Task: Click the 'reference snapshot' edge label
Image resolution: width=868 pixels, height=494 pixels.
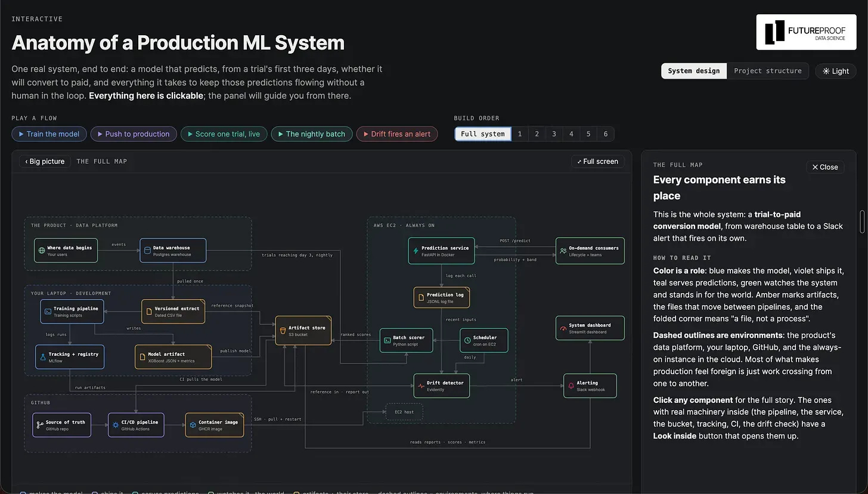Action: (232, 306)
